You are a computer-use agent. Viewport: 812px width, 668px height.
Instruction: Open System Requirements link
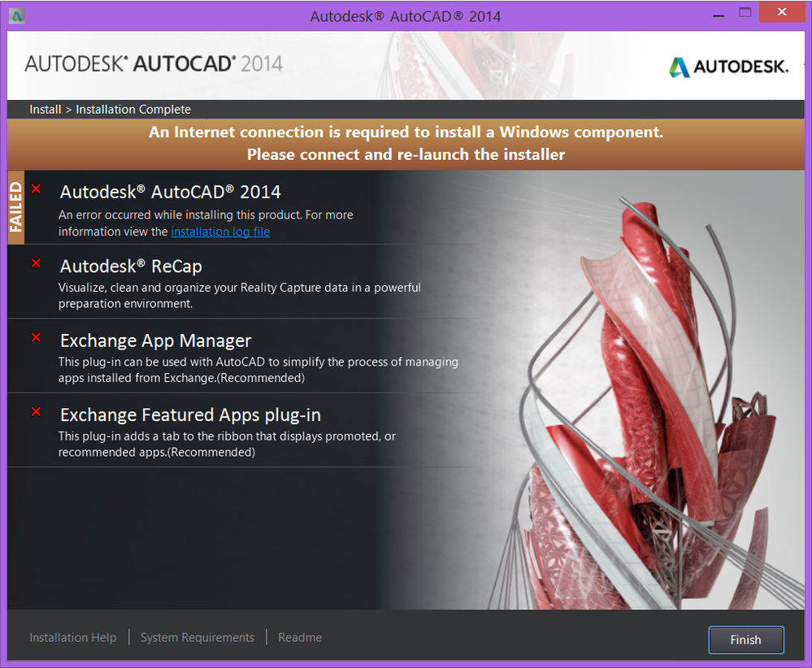198,637
